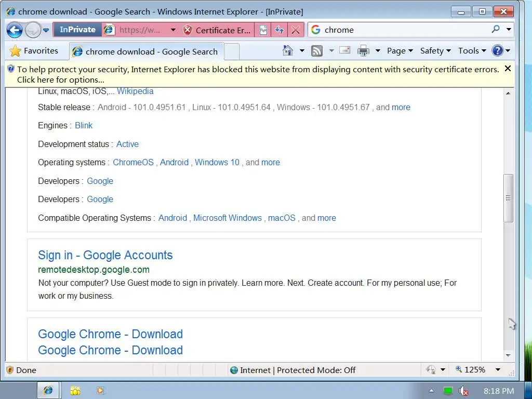The width and height of the screenshot is (532, 399).
Task: Open the Page menu
Action: pos(400,51)
